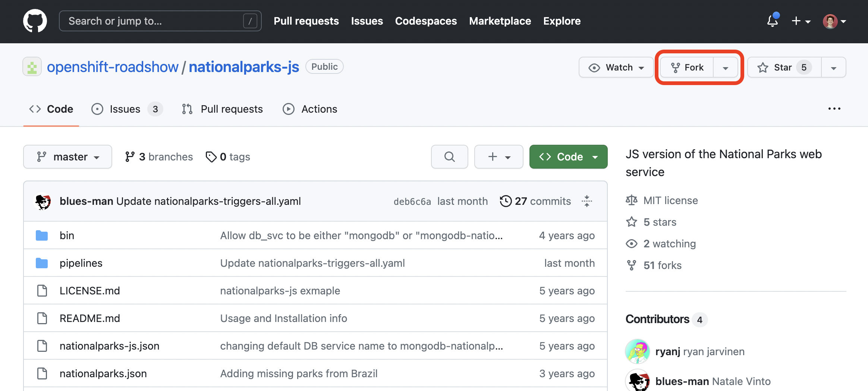Image resolution: width=868 pixels, height=391 pixels.
Task: Switch to the repository Issues tab
Action: 127,109
